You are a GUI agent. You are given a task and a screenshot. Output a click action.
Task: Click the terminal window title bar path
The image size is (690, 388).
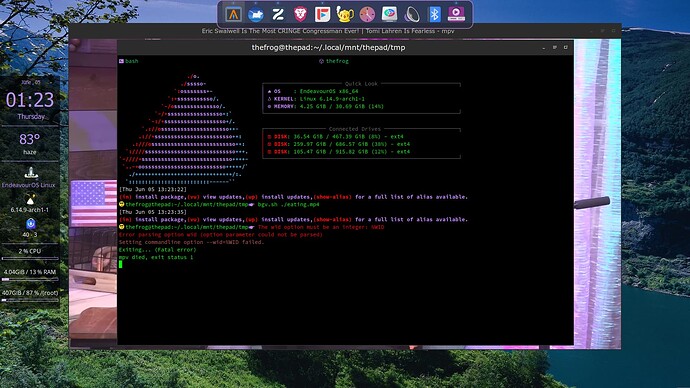(328, 48)
